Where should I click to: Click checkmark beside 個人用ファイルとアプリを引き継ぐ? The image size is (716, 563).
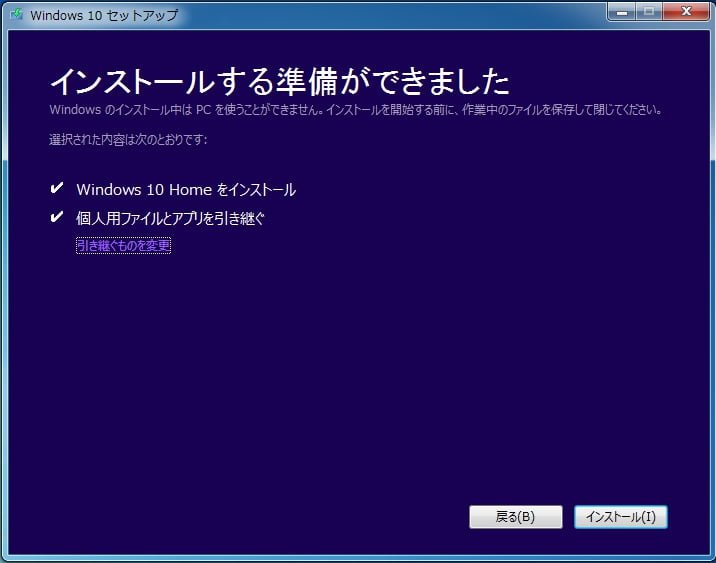tap(56, 217)
